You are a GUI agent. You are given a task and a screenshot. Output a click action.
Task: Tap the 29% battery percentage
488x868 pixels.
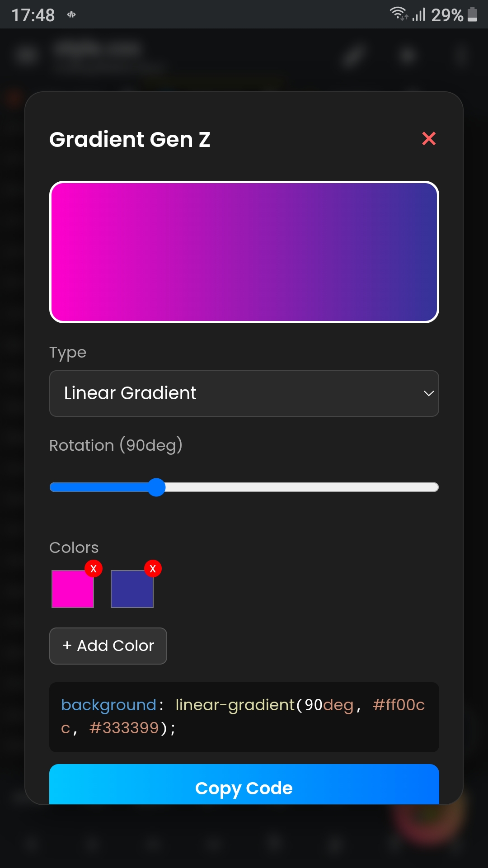pos(447,15)
